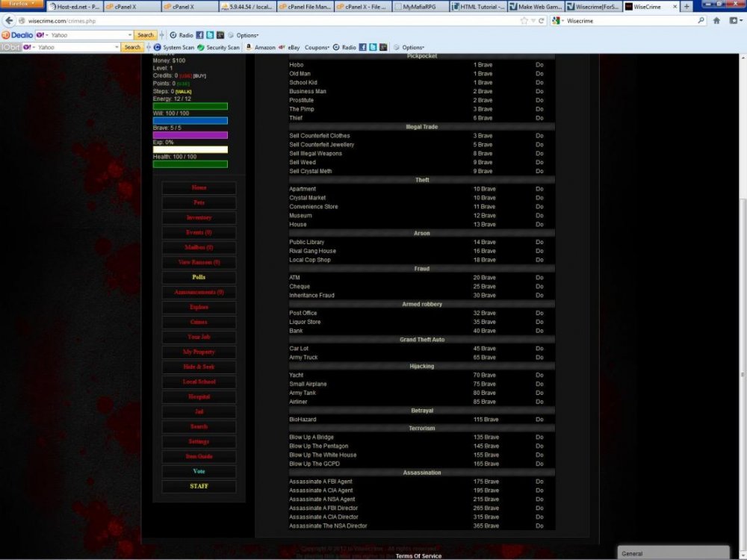Click the WALK link next to Steps
Viewport: 747px width, 560px height.
pyautogui.click(x=183, y=91)
